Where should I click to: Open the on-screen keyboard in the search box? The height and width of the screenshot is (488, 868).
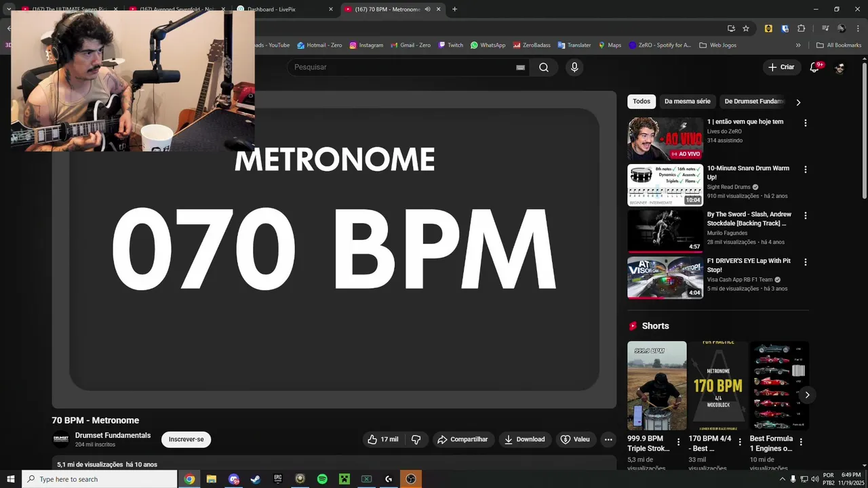520,67
